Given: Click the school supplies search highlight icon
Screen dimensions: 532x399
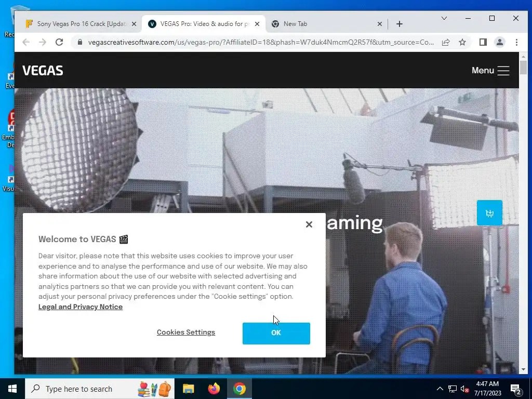Looking at the screenshot, I should coord(154,389).
